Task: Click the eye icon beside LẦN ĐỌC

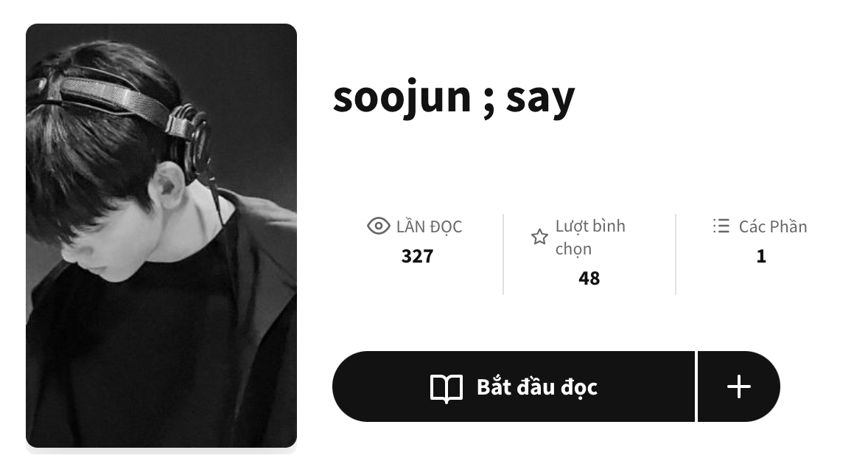Action: click(x=378, y=226)
